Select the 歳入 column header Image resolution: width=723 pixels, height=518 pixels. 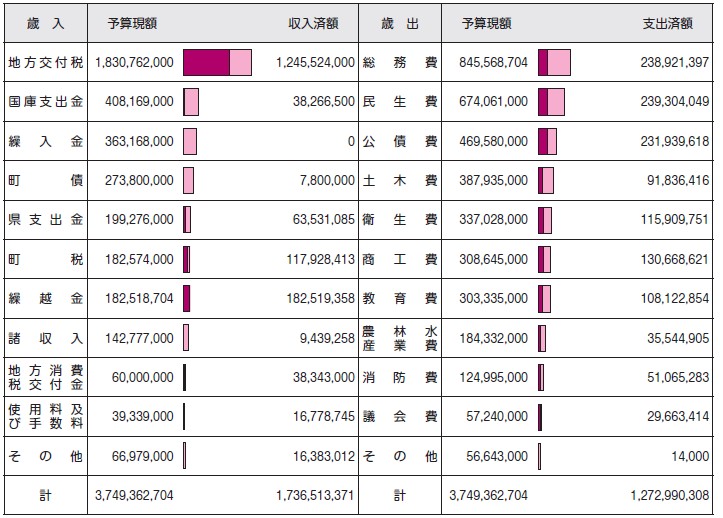(45, 23)
